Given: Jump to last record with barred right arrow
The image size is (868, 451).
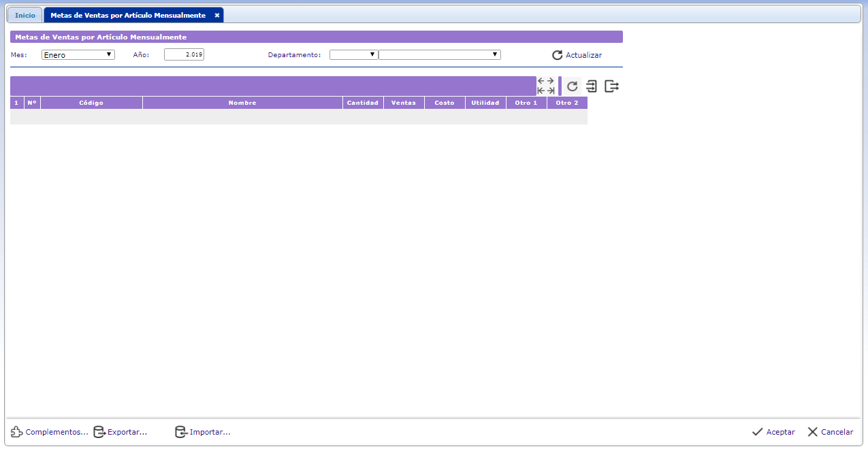Looking at the screenshot, I should tap(551, 90).
